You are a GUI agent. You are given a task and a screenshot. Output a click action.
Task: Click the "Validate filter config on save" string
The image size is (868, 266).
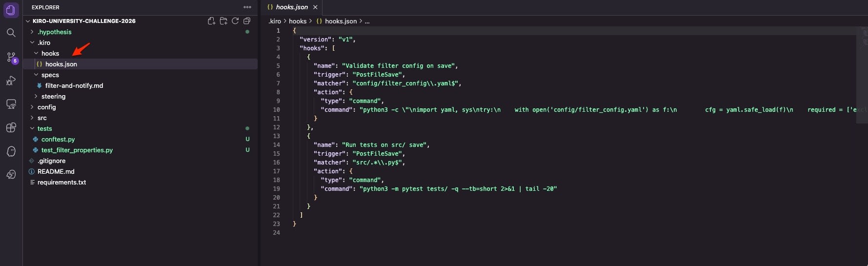coord(399,66)
